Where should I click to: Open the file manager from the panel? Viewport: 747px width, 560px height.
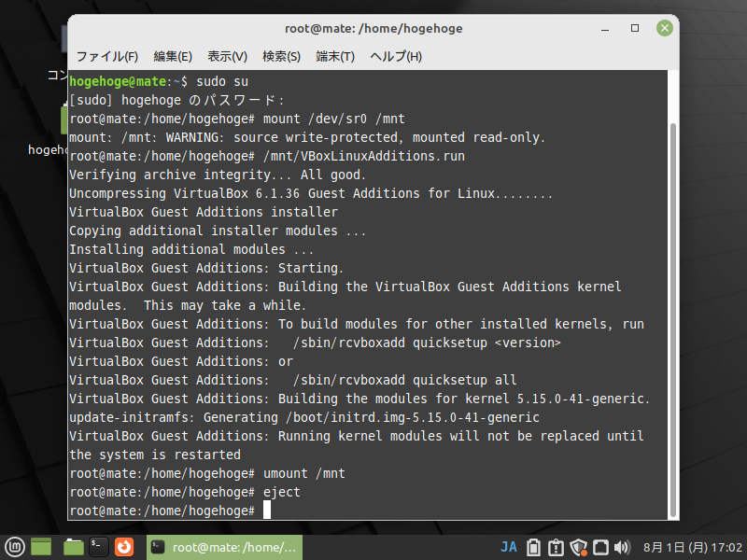[74, 547]
